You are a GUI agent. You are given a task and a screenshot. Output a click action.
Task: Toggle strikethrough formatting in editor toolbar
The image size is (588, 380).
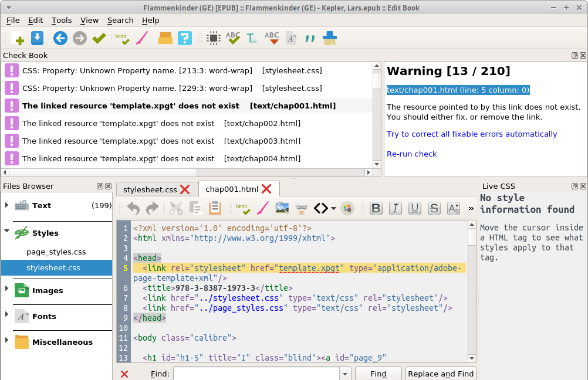click(434, 208)
